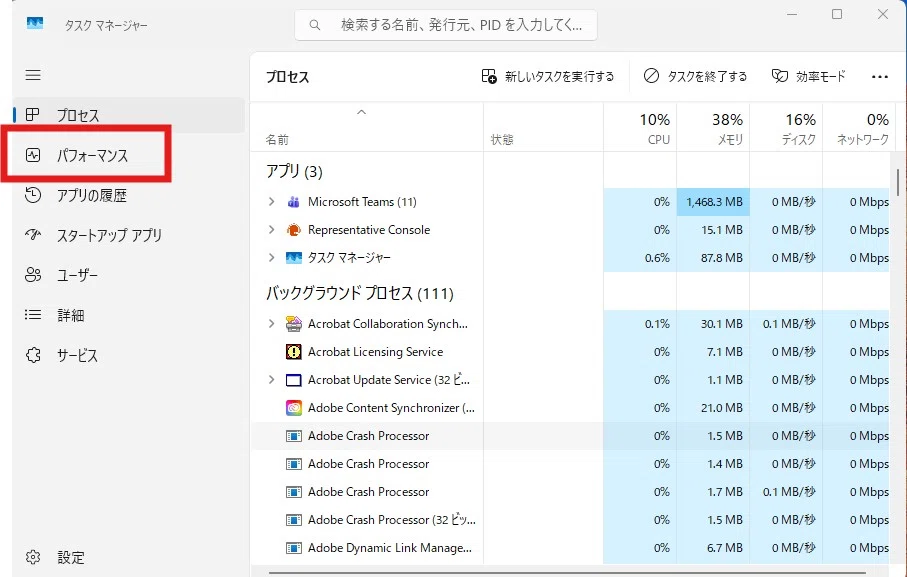Switch to the パフォーマンス tab
Viewport: 907px width, 577px height.
(x=128, y=155)
